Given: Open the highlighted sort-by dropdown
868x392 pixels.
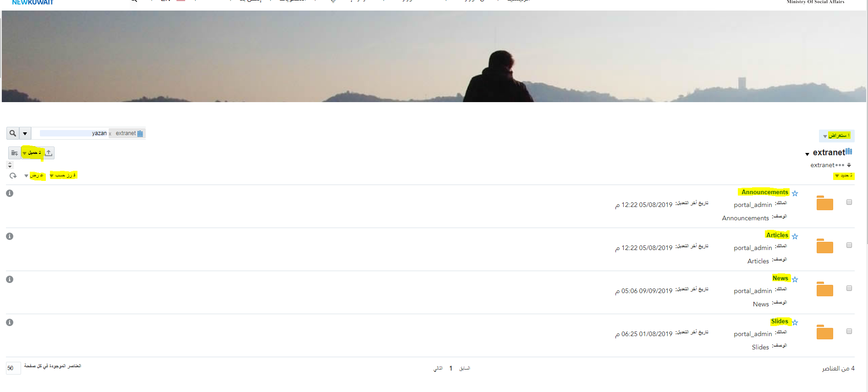Looking at the screenshot, I should (63, 175).
